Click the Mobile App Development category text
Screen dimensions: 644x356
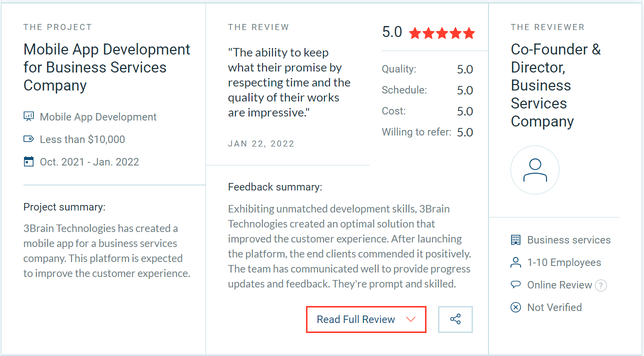(98, 116)
